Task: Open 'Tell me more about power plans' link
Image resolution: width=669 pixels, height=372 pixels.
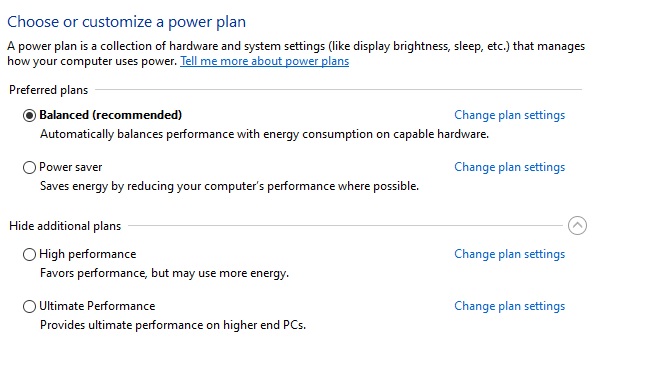Action: coord(265,61)
